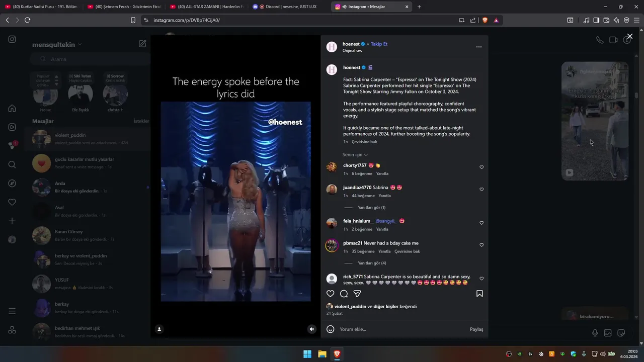Reload the current page

tap(27, 20)
